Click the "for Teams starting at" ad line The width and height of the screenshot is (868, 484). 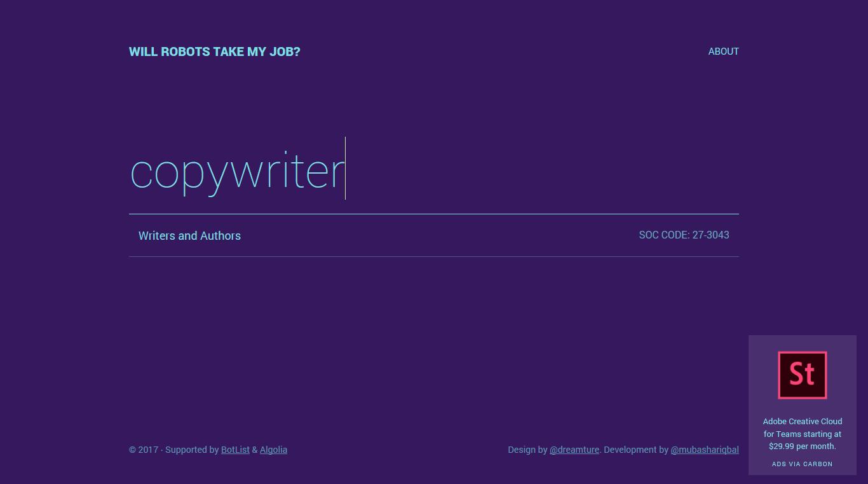coord(802,434)
